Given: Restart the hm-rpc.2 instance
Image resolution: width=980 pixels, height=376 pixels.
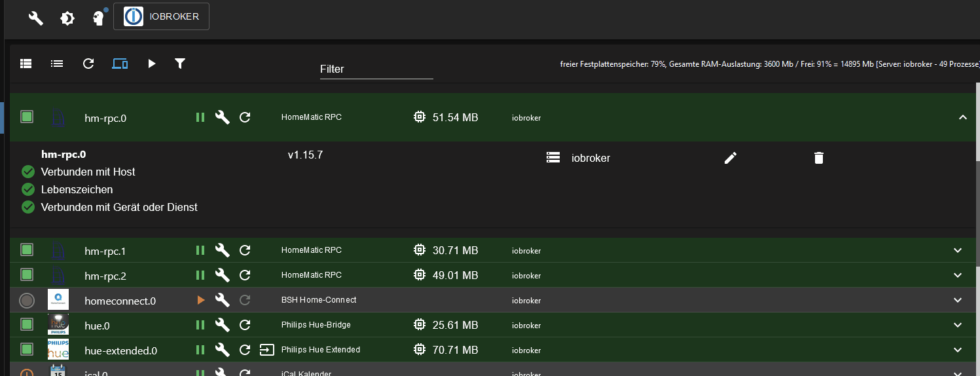Looking at the screenshot, I should (x=245, y=275).
